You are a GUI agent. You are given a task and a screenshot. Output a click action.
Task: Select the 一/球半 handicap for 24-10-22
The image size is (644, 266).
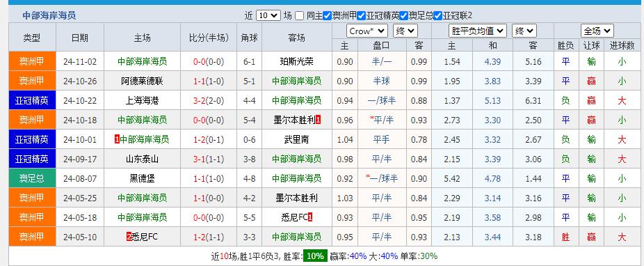[382, 100]
